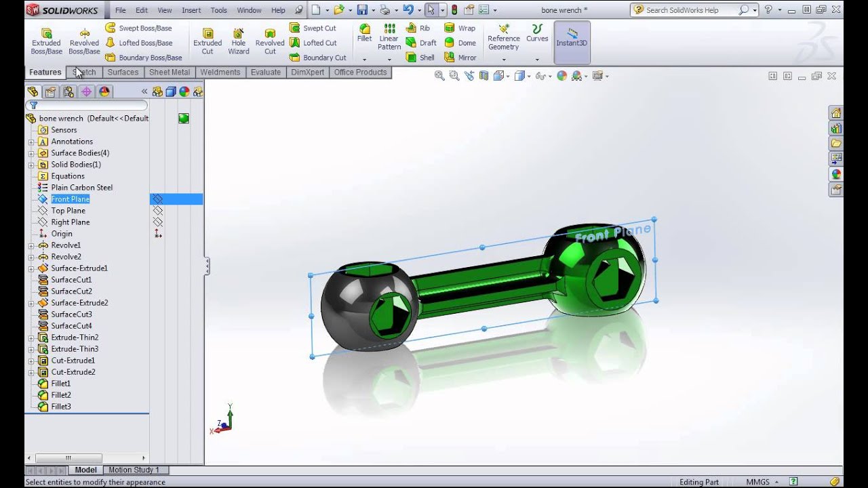
Task: Open the Tools menu
Action: click(218, 10)
